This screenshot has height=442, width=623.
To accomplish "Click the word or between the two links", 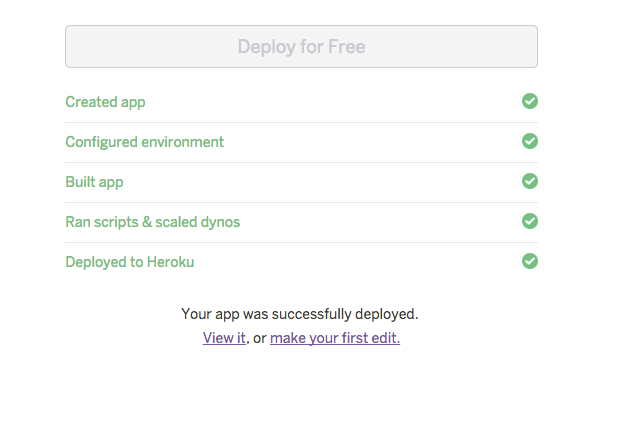I will [259, 338].
